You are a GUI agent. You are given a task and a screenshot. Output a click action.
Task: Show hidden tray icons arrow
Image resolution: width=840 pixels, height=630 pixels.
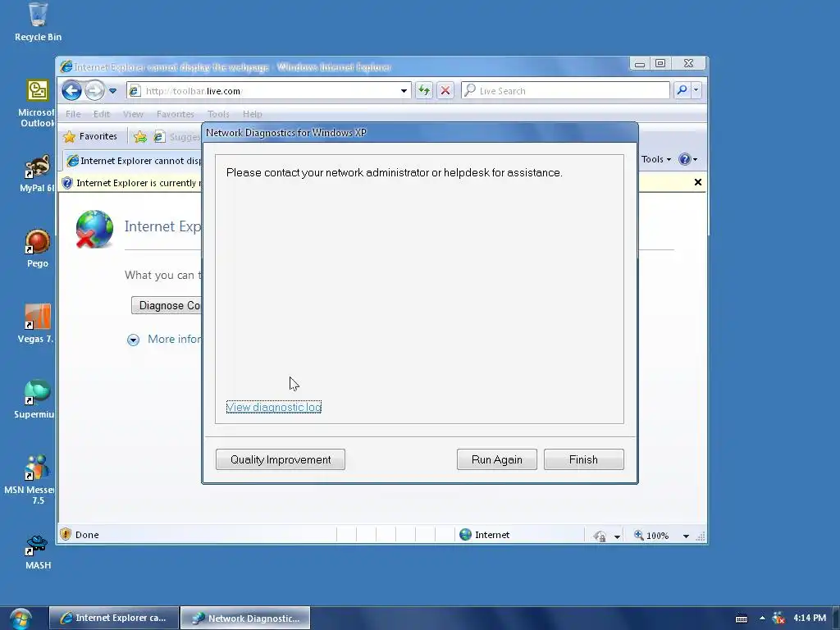tap(762, 619)
